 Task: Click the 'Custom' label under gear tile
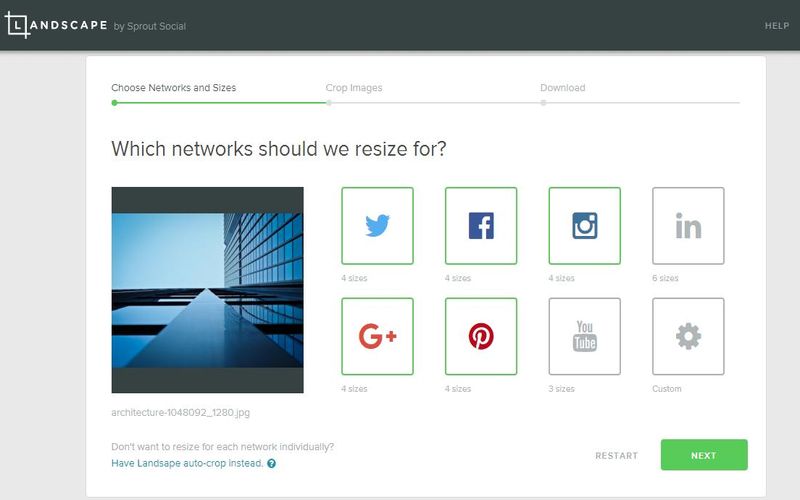click(666, 389)
